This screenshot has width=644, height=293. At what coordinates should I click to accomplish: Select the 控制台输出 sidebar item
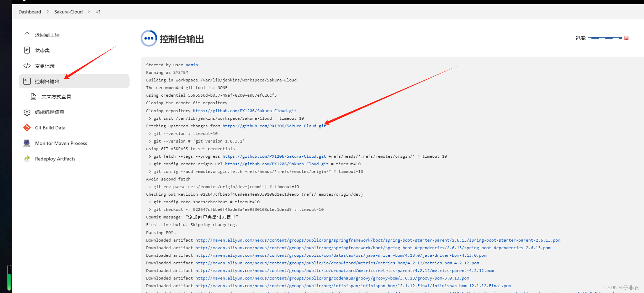tap(74, 81)
